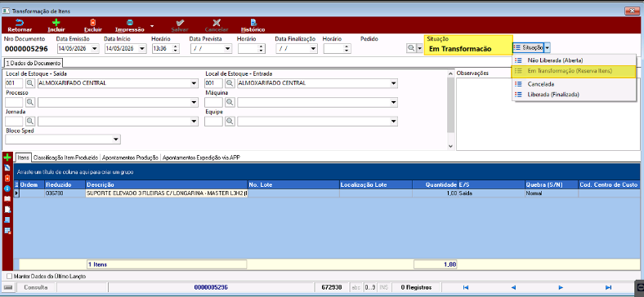The height and width of the screenshot is (297, 644).
Task: Click the white document icon in items sidebar
Action: tap(7, 209)
